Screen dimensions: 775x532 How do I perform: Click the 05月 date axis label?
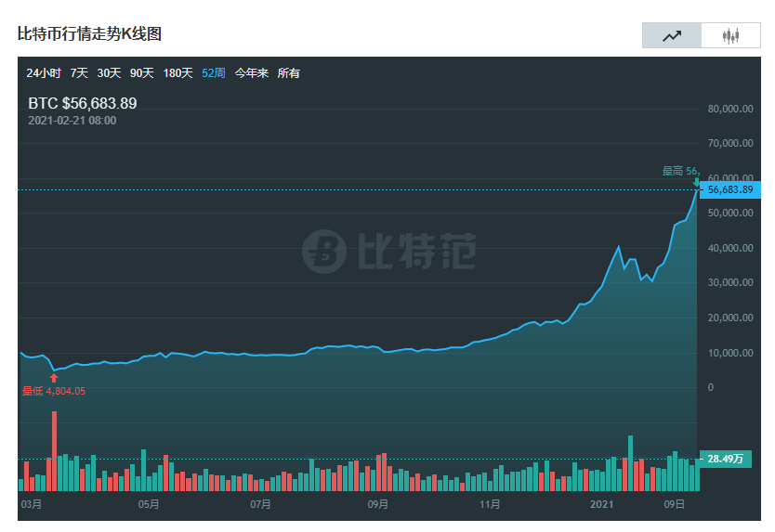(149, 504)
